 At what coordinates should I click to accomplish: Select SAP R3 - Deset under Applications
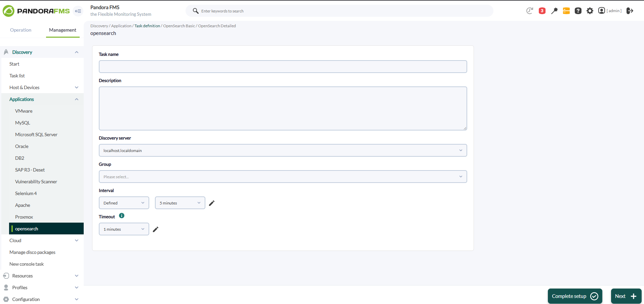click(x=30, y=170)
